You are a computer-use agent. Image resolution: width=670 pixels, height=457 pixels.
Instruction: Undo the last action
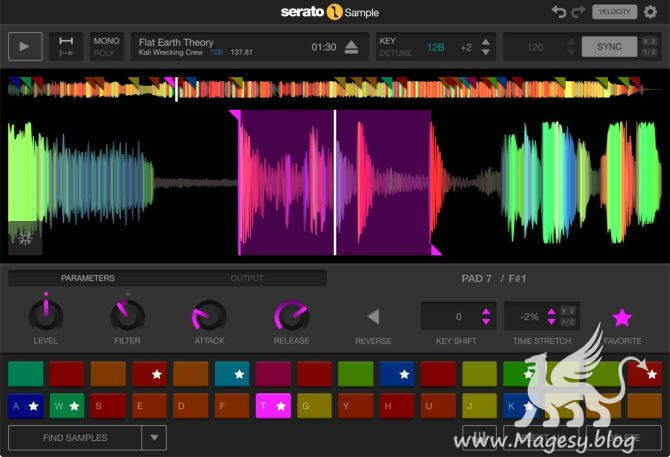(x=558, y=12)
